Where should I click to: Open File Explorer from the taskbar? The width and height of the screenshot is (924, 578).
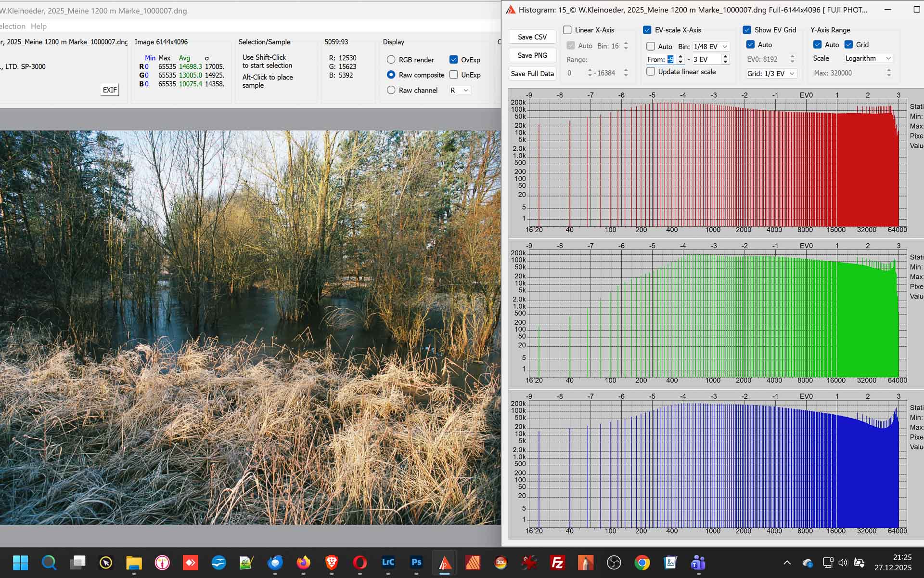(x=134, y=562)
